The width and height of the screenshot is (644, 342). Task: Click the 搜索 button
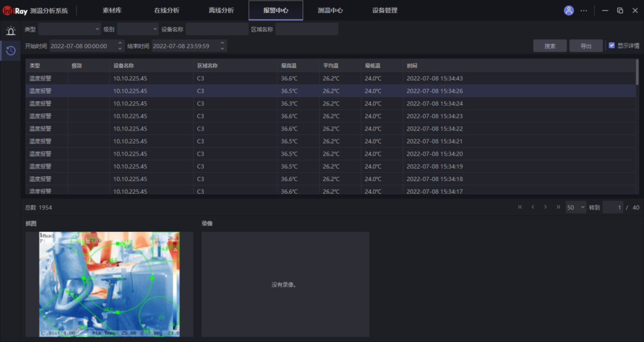coord(550,46)
